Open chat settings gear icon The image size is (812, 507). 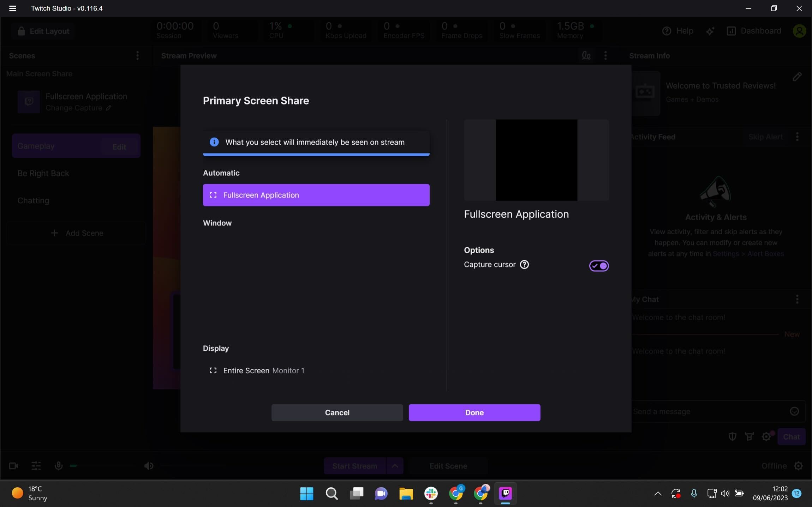tap(766, 437)
